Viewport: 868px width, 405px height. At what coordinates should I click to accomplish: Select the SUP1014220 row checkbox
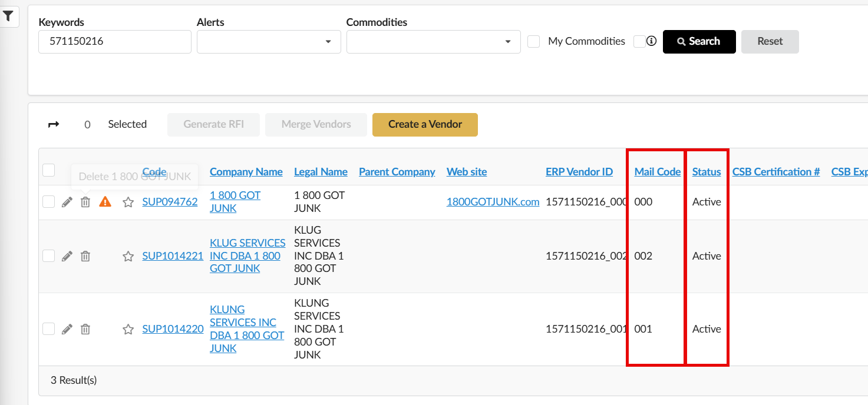tap(49, 328)
